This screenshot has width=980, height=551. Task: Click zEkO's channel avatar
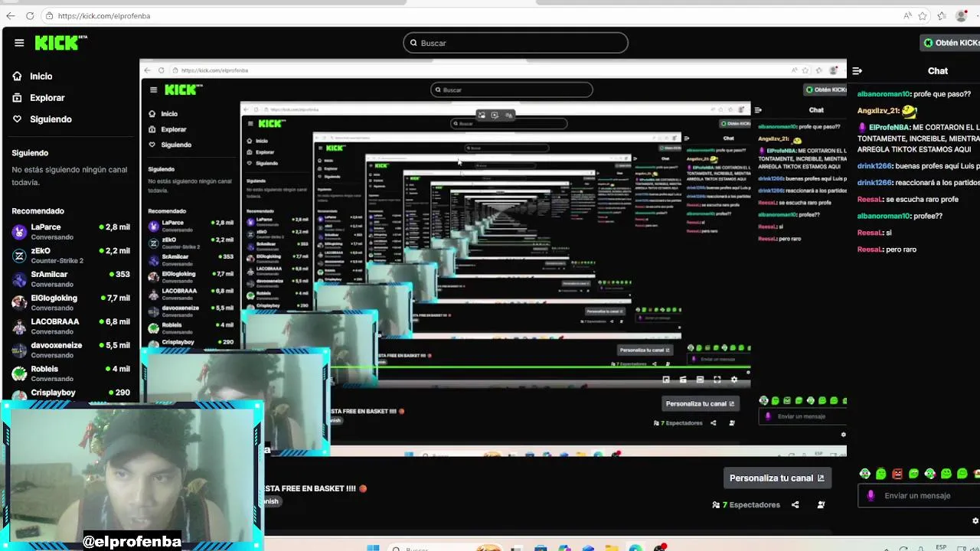pyautogui.click(x=19, y=256)
